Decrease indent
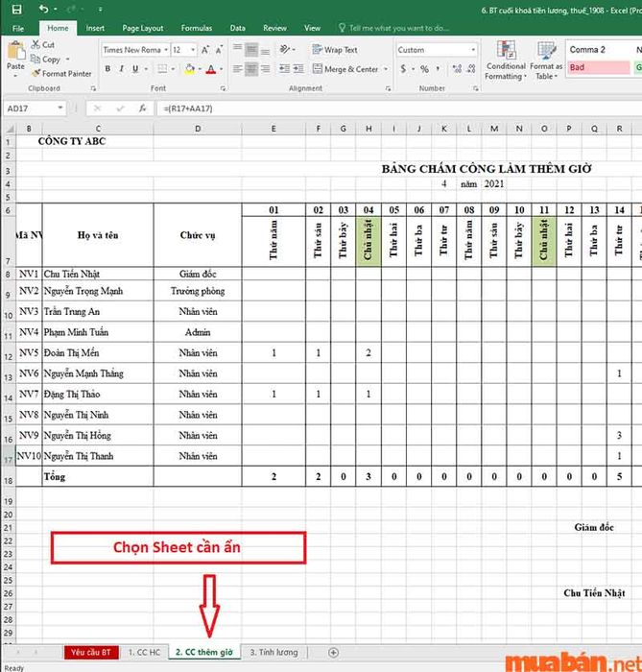Screen dimensions: 642x672 click(x=284, y=68)
